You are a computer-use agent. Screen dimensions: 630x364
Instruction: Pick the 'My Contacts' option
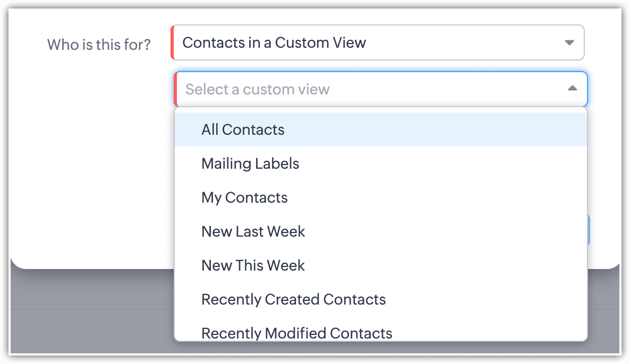tap(244, 198)
